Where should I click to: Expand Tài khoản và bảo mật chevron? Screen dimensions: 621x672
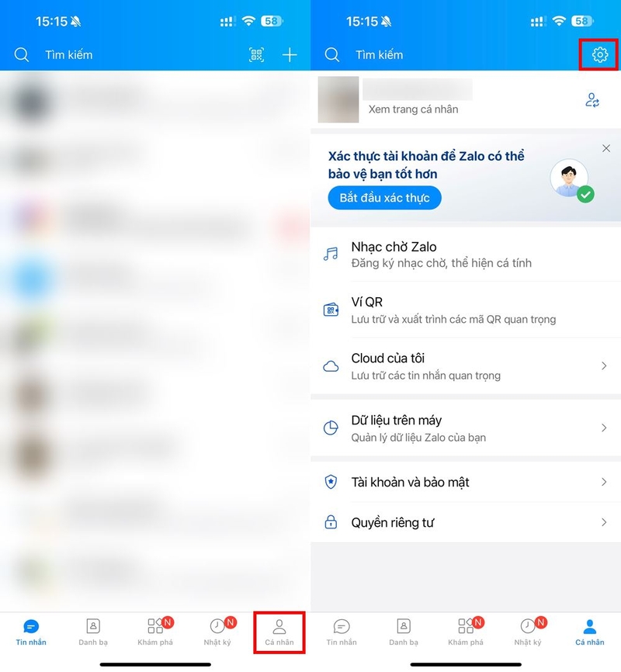pos(604,482)
